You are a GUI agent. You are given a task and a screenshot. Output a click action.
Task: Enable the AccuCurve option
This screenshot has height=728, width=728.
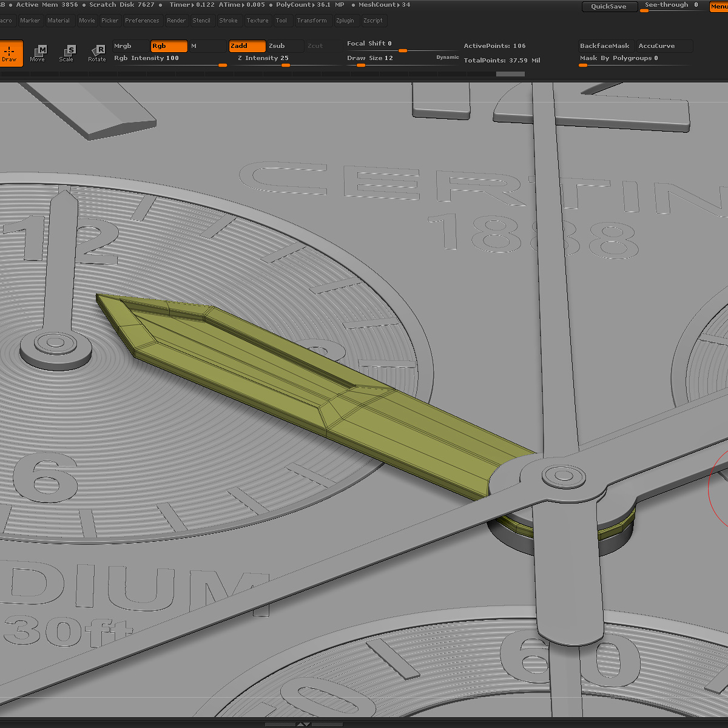664,46
